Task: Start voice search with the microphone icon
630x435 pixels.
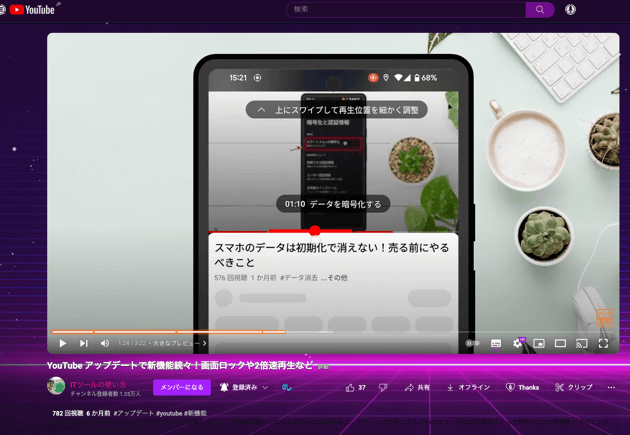Action: tap(570, 10)
